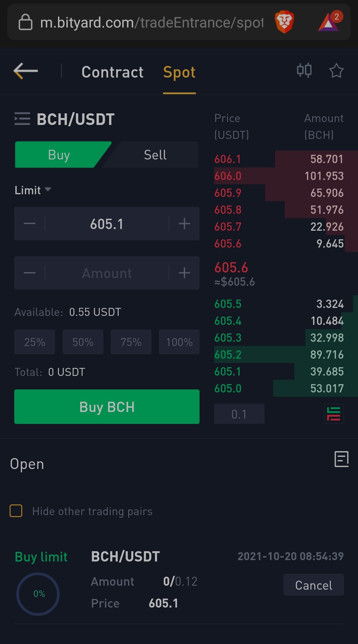Select the Buy side toggle
358x644 pixels.
[59, 155]
